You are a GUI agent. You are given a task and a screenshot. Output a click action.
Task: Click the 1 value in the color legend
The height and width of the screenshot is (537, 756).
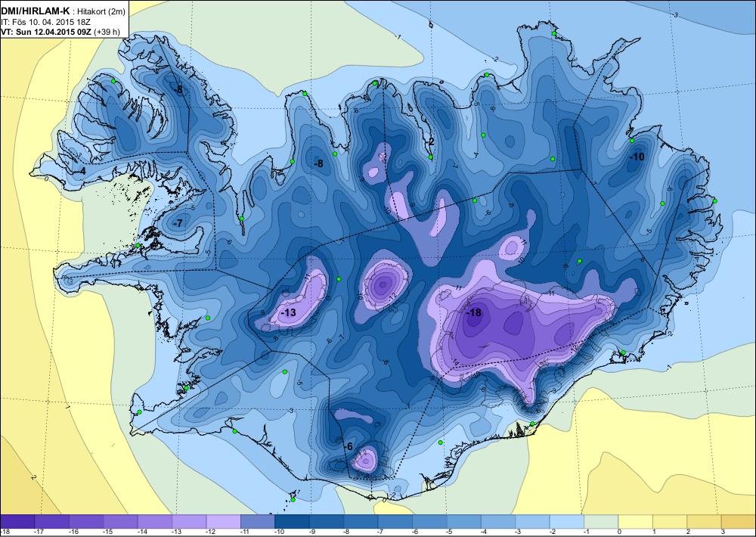click(x=655, y=532)
